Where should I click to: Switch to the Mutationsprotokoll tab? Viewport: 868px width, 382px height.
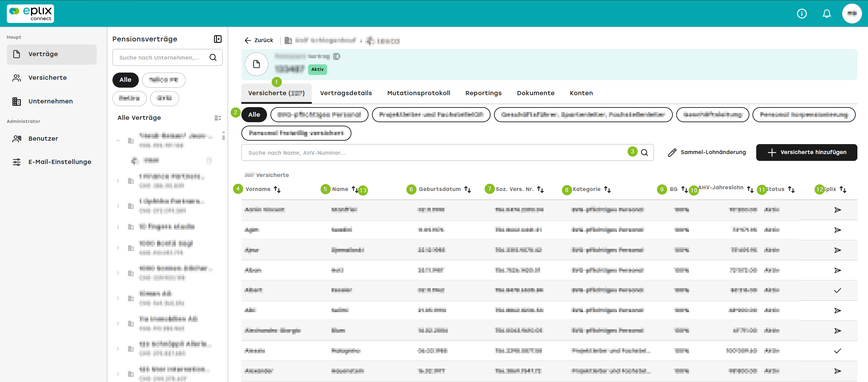pyautogui.click(x=418, y=93)
